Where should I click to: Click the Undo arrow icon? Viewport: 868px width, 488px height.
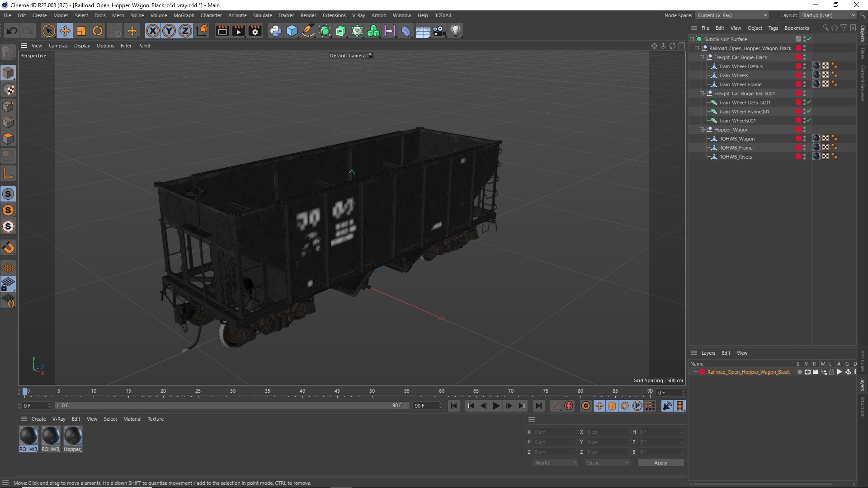pyautogui.click(x=12, y=31)
